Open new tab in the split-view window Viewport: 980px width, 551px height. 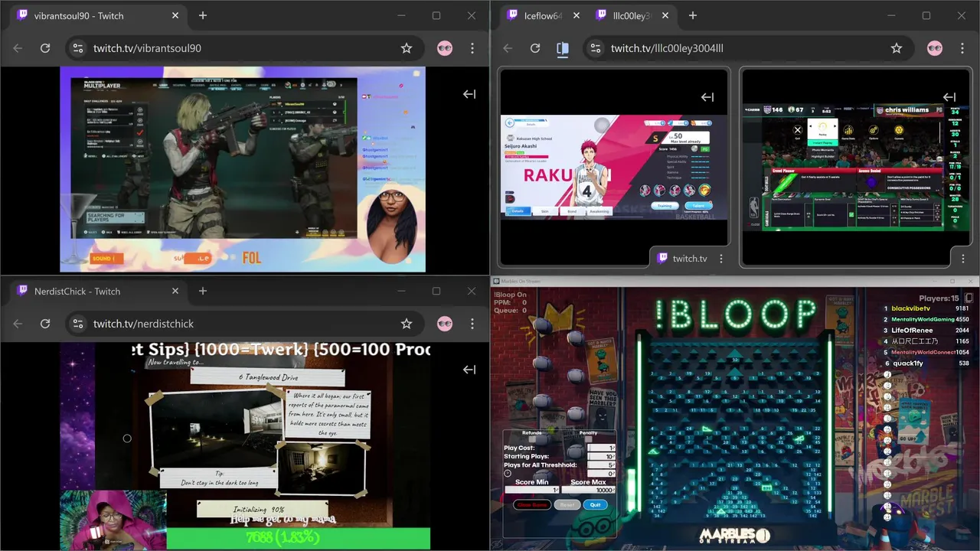pos(693,15)
